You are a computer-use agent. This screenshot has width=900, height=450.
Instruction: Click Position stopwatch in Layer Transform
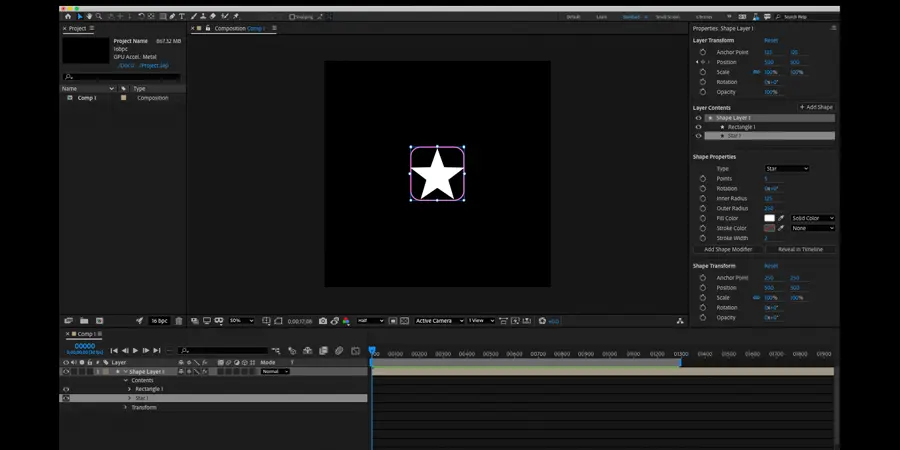tap(703, 62)
